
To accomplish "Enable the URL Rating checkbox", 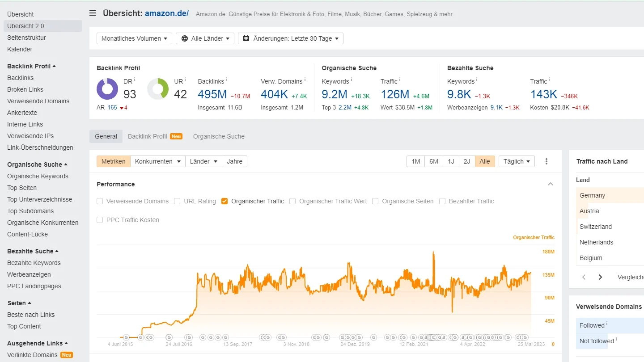I will tap(177, 201).
